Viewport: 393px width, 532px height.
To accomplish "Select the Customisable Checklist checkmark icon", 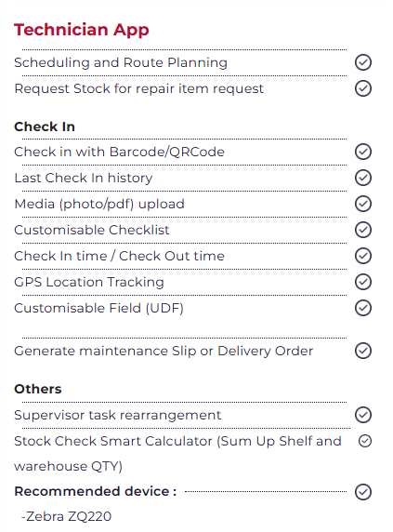I will (363, 230).
